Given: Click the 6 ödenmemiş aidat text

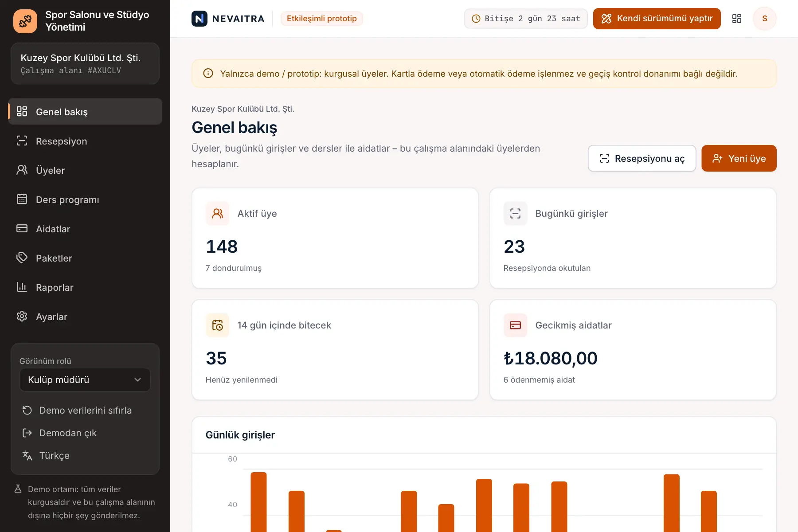Looking at the screenshot, I should pyautogui.click(x=539, y=380).
